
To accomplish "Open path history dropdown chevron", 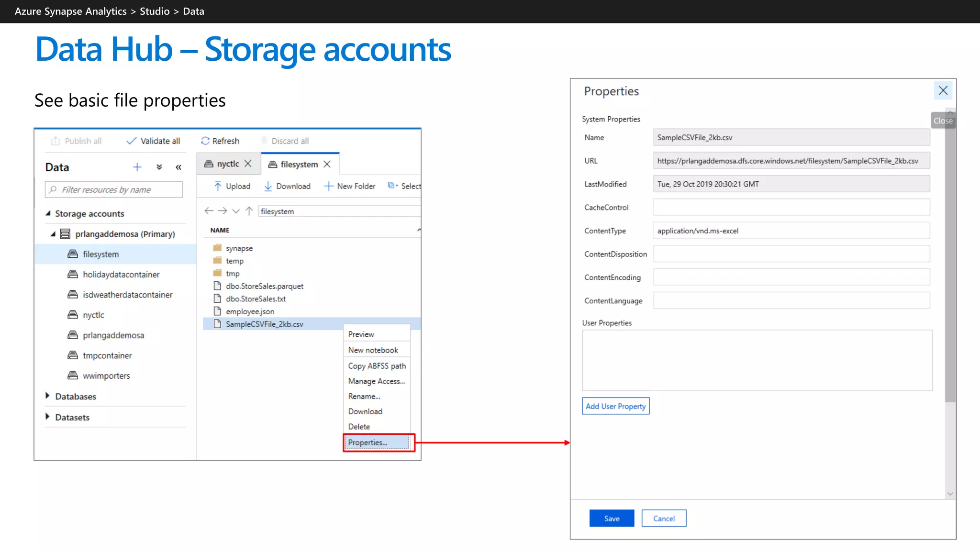I will point(236,211).
